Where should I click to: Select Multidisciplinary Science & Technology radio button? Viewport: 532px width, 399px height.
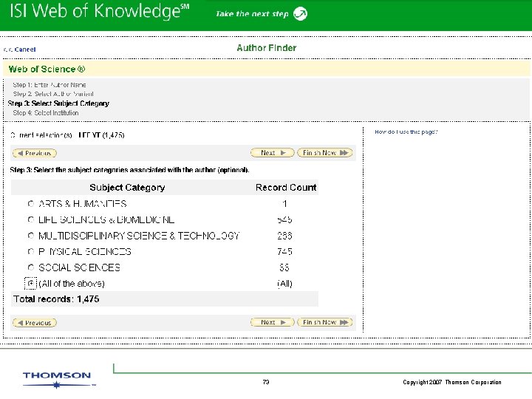(x=31, y=236)
